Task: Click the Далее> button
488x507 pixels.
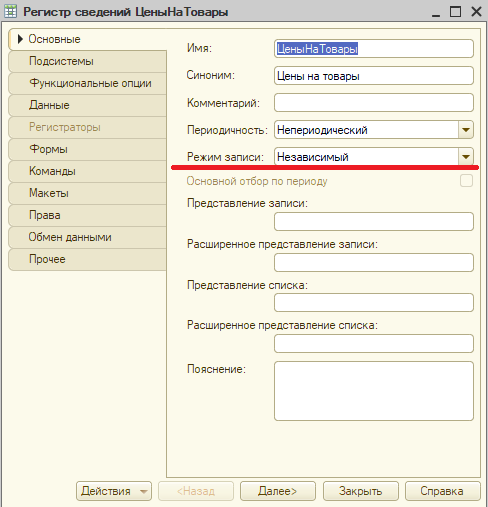Action: tap(278, 491)
